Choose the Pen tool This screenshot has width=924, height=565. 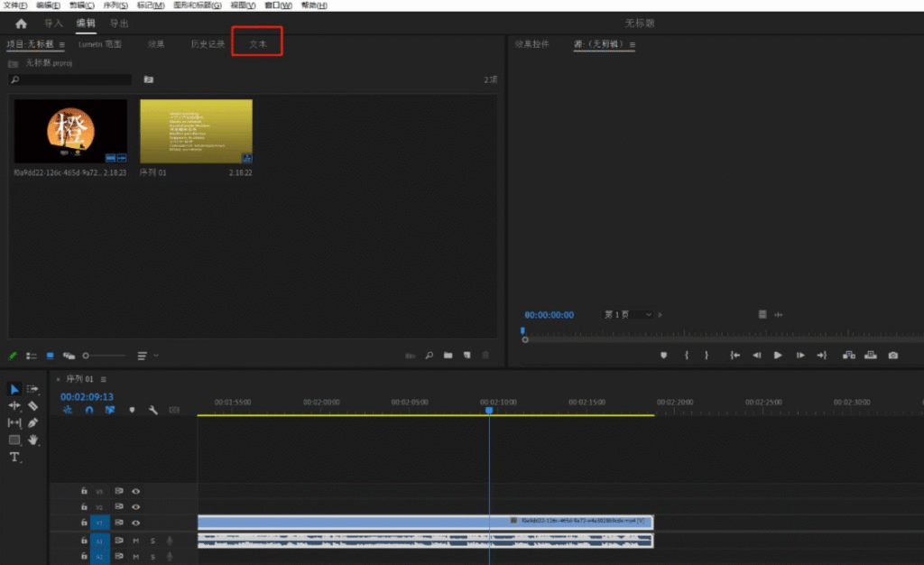point(32,422)
